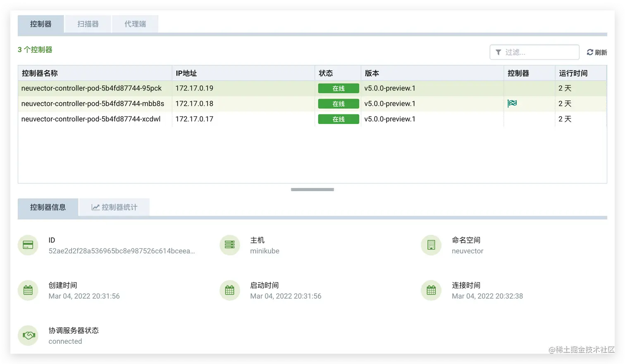Click the ID card icon
The image size is (625, 364).
(x=28, y=245)
